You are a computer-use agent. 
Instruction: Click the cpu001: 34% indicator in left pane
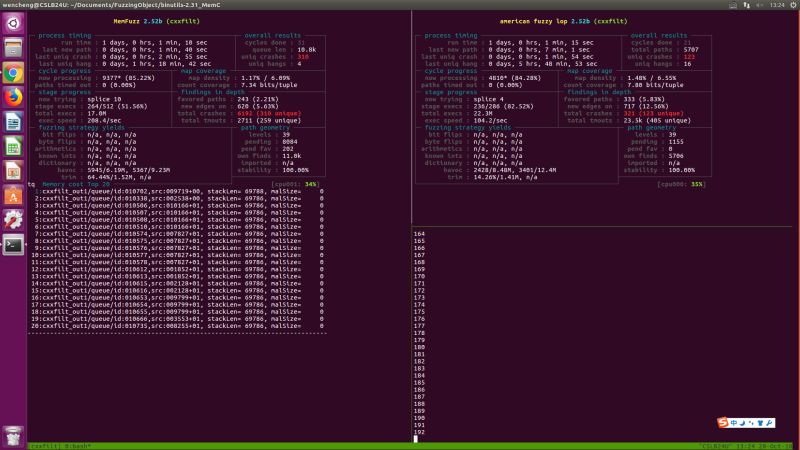click(x=295, y=184)
